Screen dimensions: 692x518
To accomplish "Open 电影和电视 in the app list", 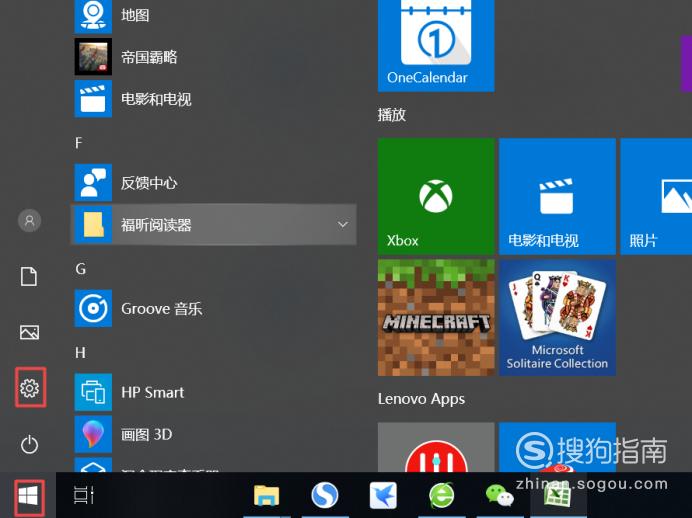I will (x=93, y=98).
